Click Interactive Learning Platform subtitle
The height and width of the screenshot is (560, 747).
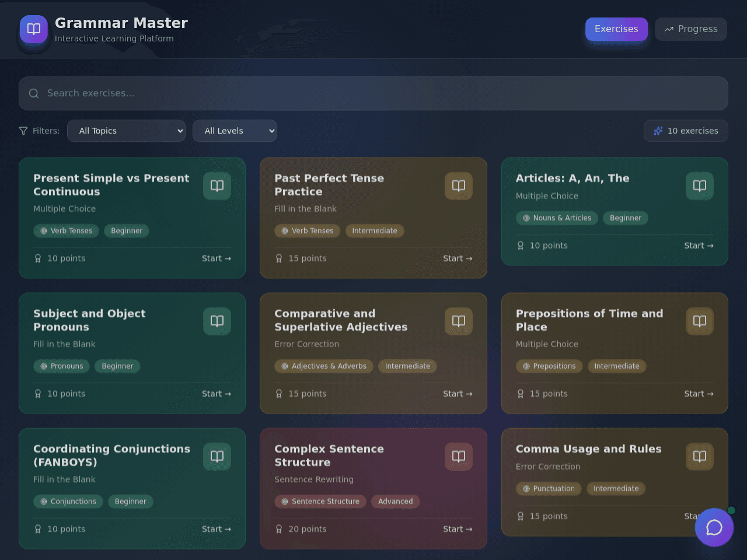tap(114, 38)
